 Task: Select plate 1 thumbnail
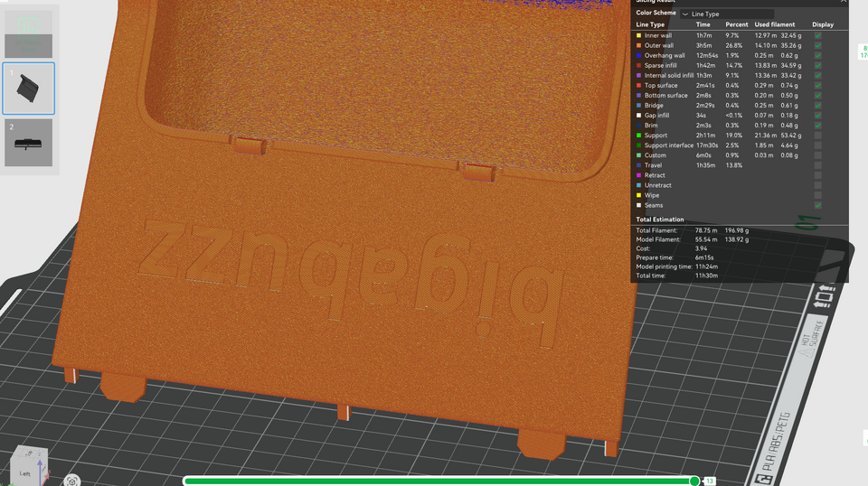[x=29, y=89]
